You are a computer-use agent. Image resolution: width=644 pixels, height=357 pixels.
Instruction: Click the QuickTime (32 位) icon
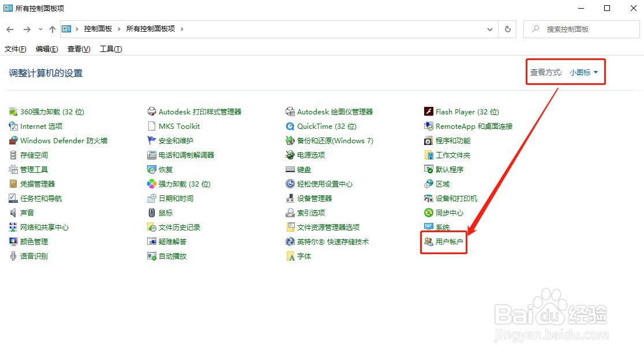click(290, 127)
